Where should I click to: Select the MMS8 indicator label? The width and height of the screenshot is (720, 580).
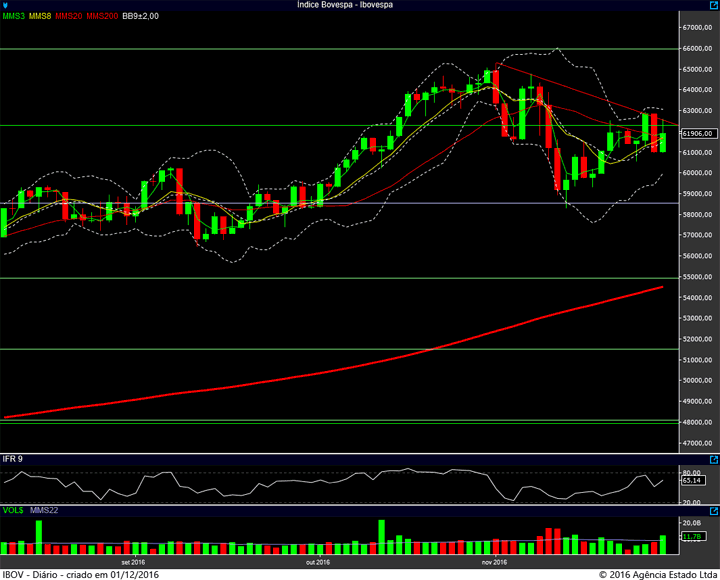point(40,16)
